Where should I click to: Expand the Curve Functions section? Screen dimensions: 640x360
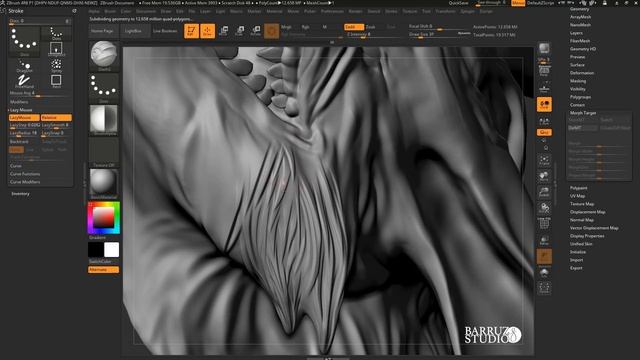[x=25, y=174]
